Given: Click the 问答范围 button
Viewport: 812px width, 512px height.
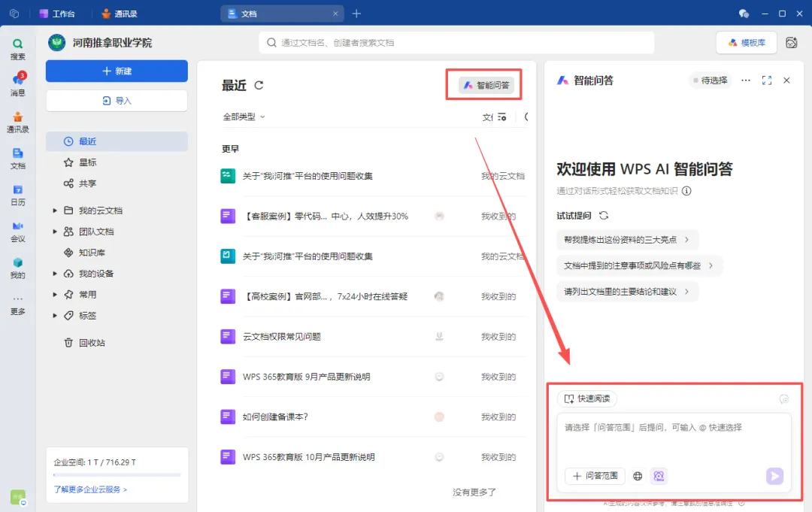Looking at the screenshot, I should pyautogui.click(x=595, y=476).
